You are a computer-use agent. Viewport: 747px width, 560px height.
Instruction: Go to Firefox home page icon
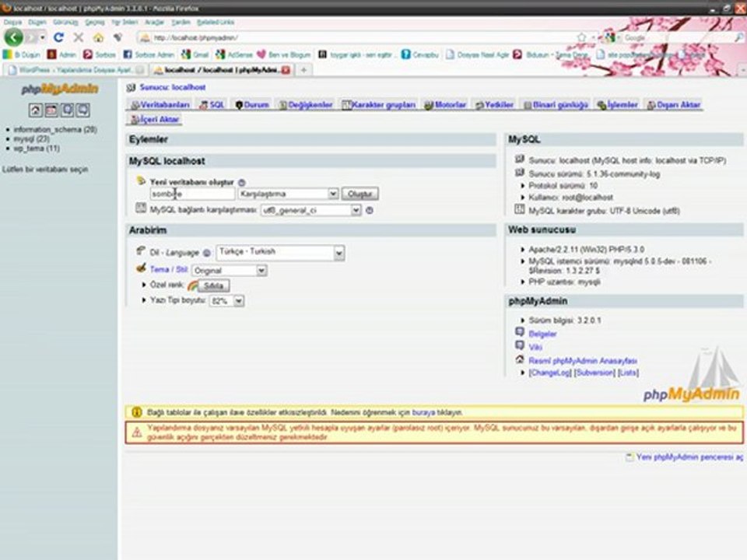[98, 37]
